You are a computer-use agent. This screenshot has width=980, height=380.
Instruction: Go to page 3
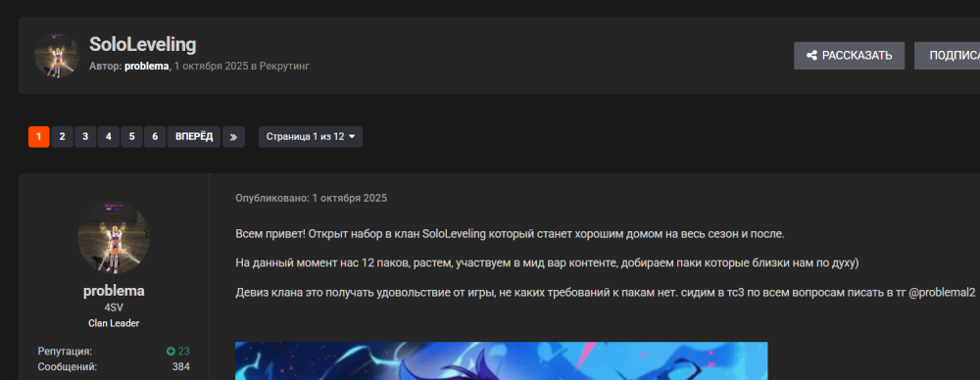[85, 137]
